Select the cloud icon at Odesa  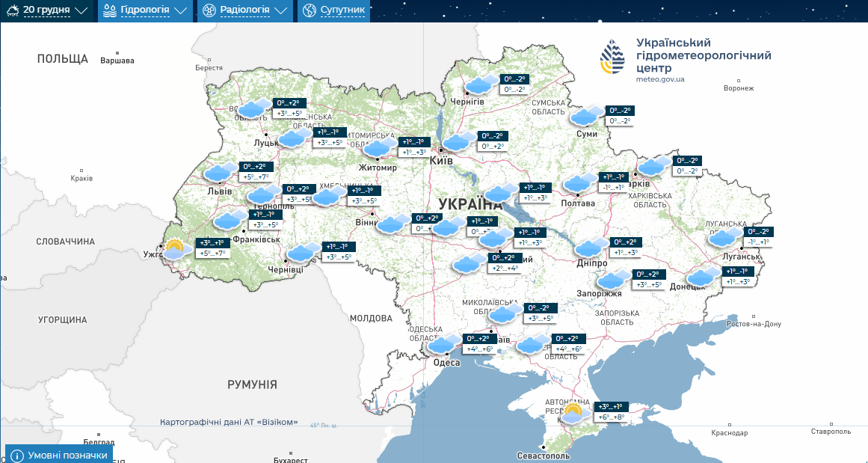tap(444, 345)
